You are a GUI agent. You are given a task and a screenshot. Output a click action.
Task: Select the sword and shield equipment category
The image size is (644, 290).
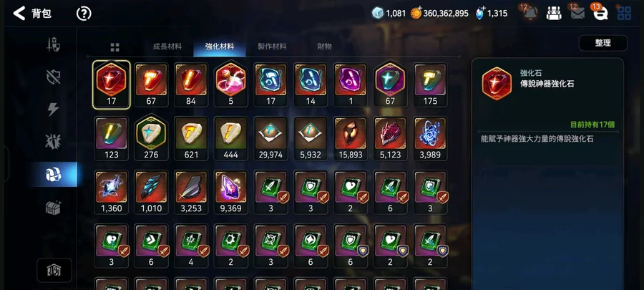[x=54, y=45]
